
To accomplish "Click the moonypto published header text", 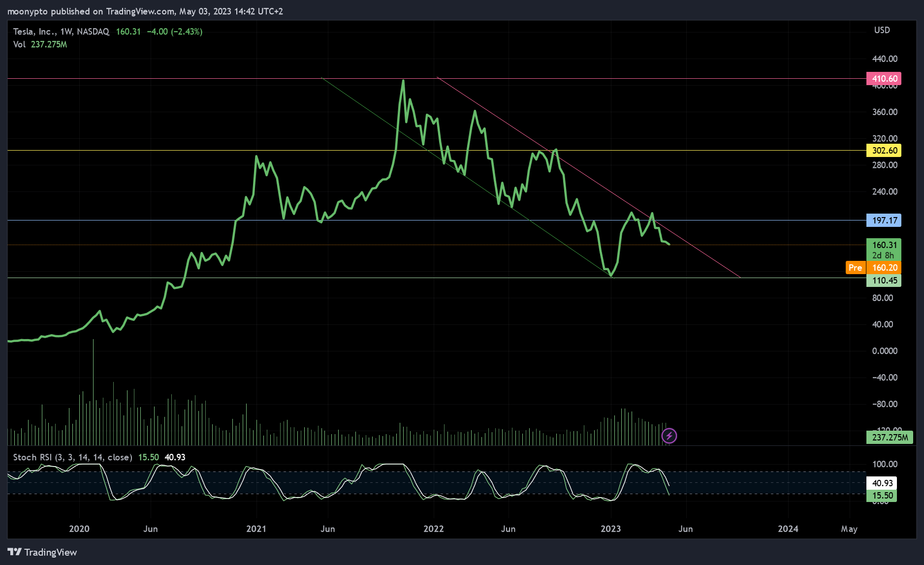I will pyautogui.click(x=145, y=11).
